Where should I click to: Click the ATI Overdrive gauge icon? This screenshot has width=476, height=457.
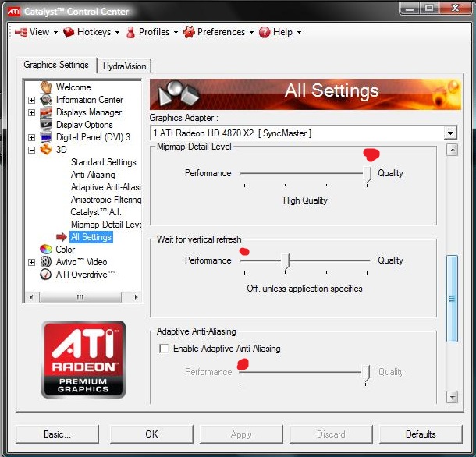click(x=46, y=274)
